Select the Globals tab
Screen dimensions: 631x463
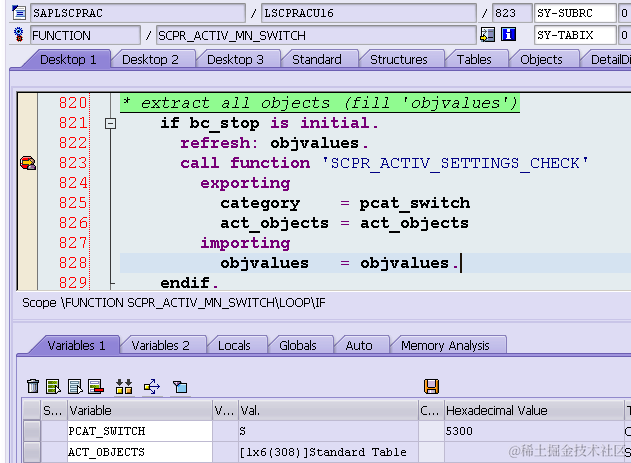pos(297,346)
